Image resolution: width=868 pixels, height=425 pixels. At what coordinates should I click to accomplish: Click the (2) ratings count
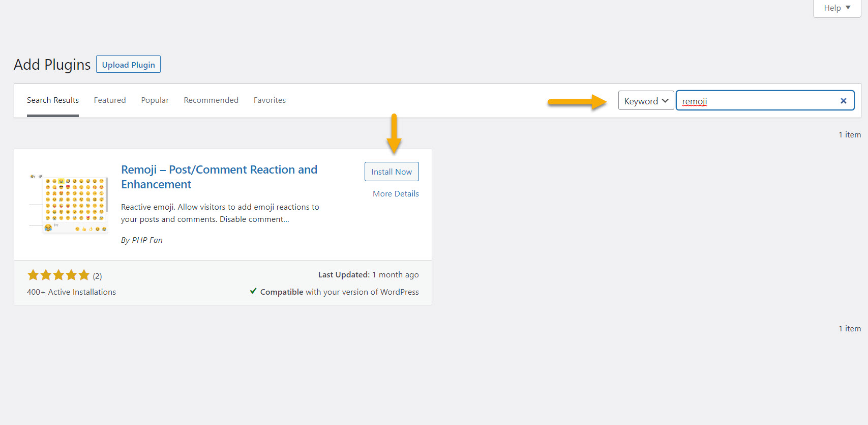(x=97, y=276)
